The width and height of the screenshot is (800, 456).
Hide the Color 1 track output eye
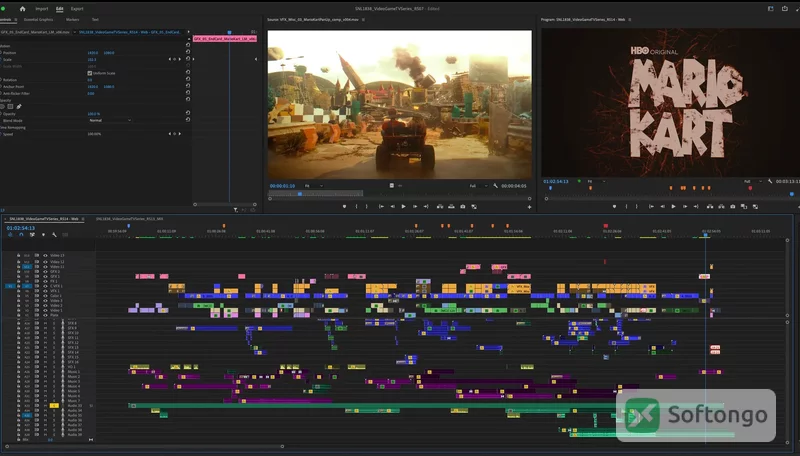click(45, 296)
